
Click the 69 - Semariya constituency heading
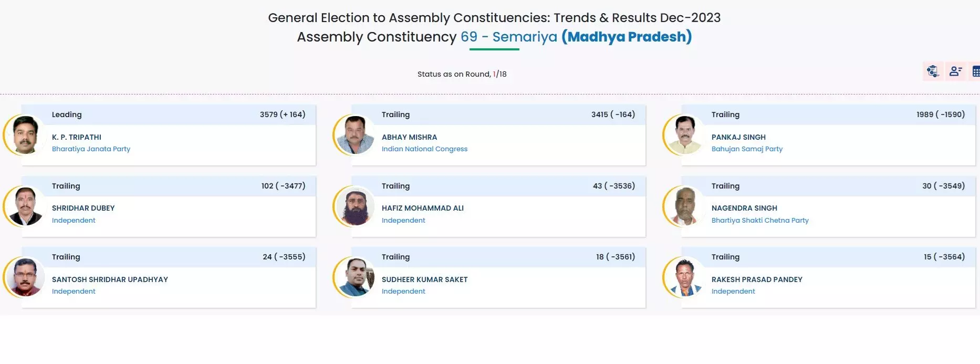pos(508,37)
